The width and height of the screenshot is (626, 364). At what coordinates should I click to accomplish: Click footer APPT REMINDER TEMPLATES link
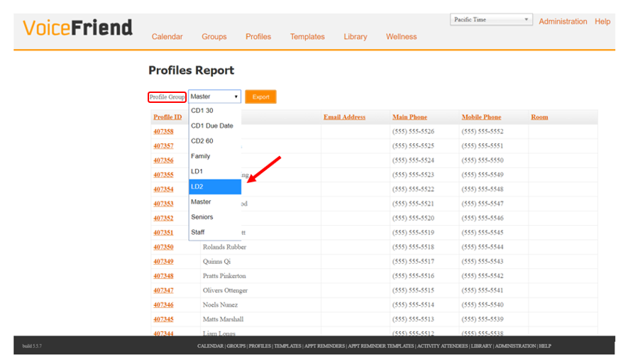[380, 346]
